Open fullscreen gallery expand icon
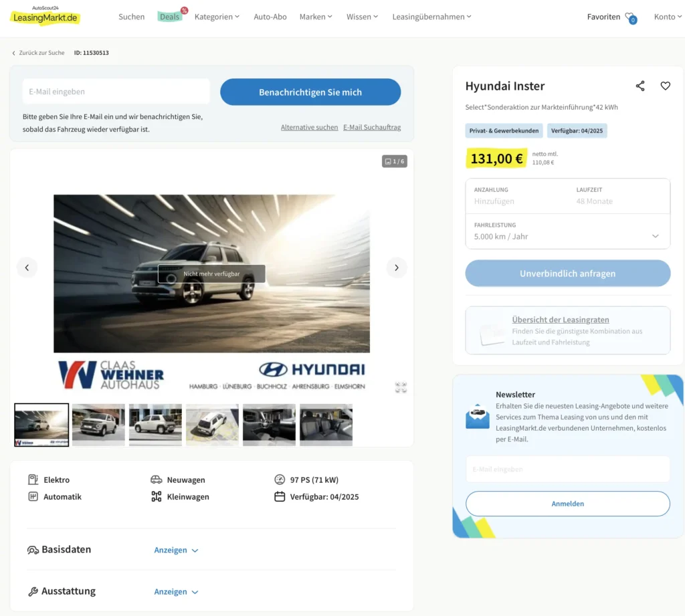 click(x=401, y=387)
